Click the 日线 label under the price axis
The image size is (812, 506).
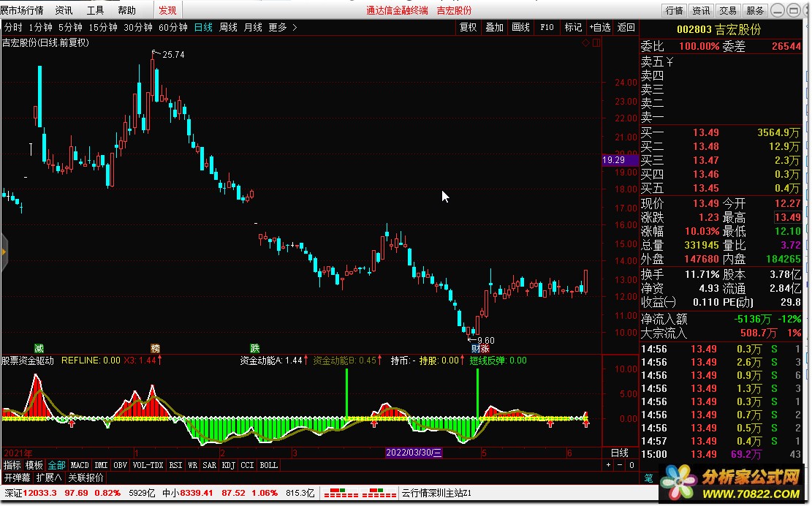[619, 453]
